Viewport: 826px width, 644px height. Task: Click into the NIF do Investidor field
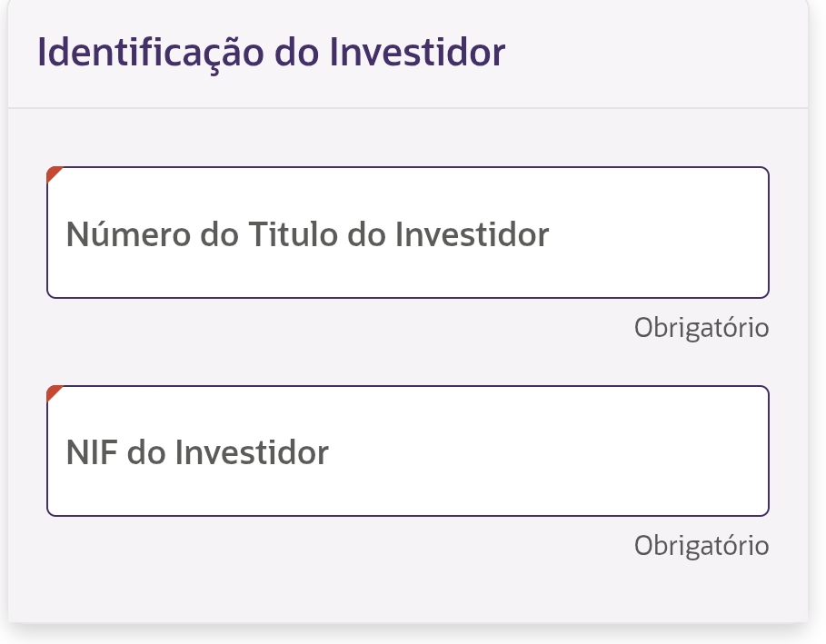tap(407, 451)
